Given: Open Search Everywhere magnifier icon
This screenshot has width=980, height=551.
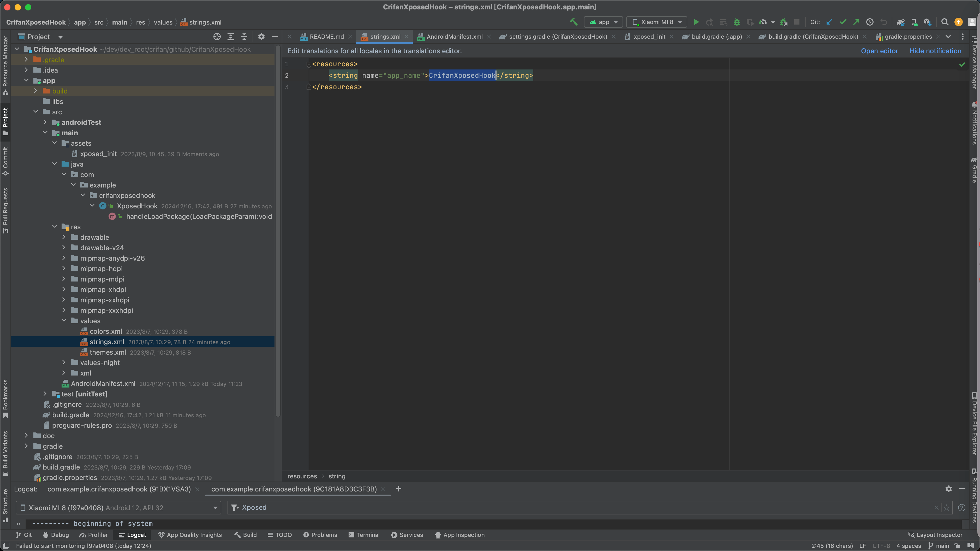Looking at the screenshot, I should [945, 22].
